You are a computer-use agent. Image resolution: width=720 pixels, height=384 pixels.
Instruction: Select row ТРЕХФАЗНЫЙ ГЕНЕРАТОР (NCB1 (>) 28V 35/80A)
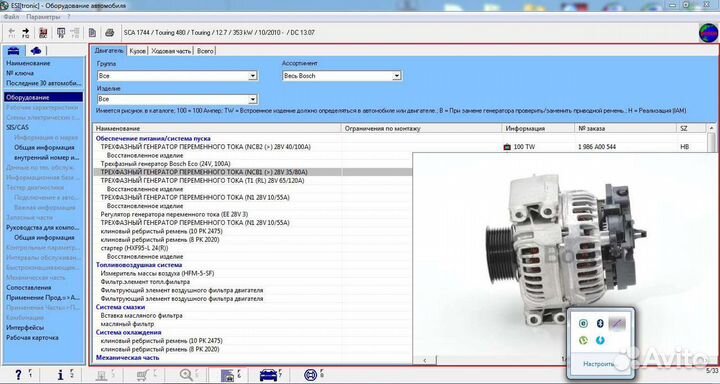click(253, 172)
